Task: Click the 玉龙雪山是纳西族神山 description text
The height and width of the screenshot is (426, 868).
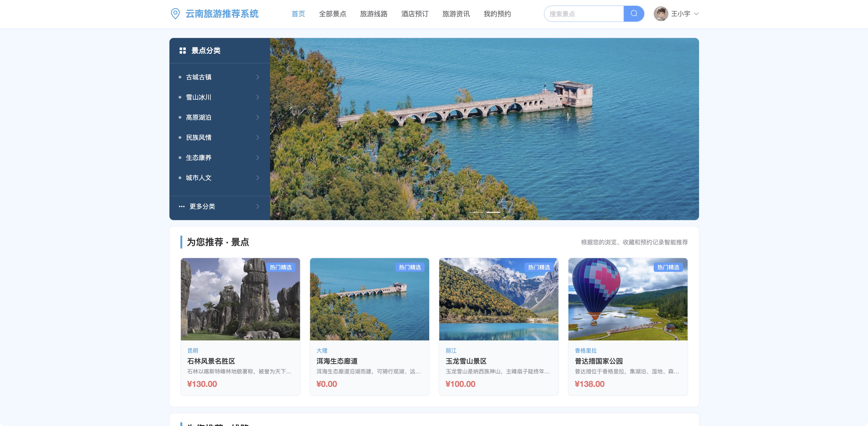Action: (498, 371)
